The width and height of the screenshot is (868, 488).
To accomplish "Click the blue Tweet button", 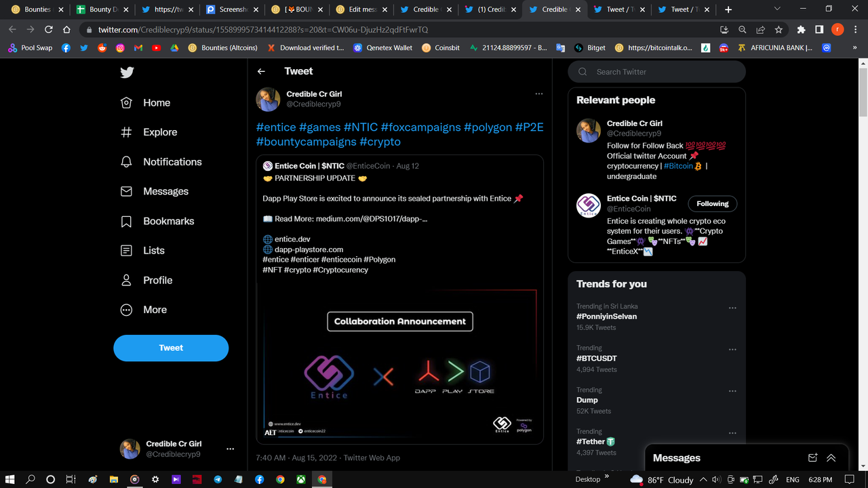I will pyautogui.click(x=171, y=348).
